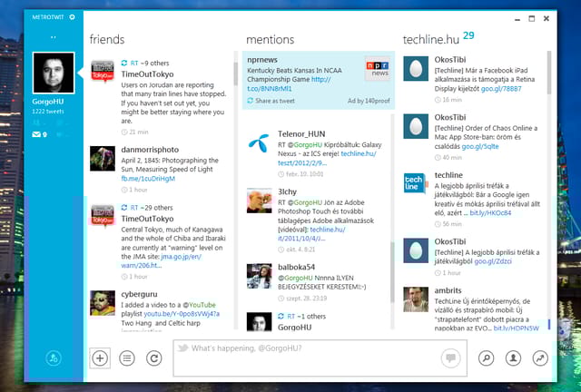Open the goo.gl/SqIte link

coord(480,146)
